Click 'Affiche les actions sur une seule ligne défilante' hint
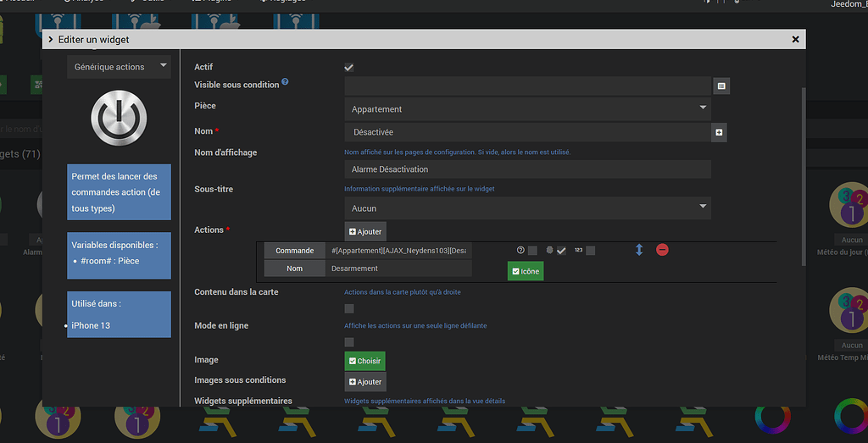The image size is (868, 443). (x=415, y=326)
